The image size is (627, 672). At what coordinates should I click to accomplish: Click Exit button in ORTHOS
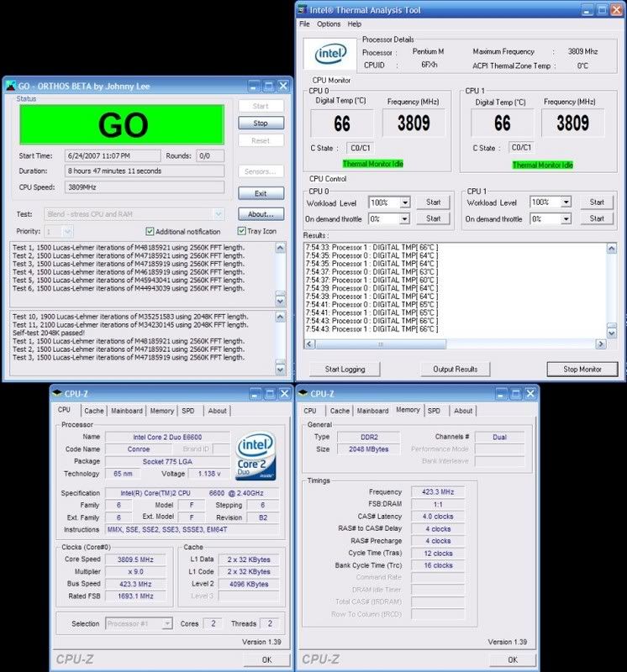tap(261, 193)
